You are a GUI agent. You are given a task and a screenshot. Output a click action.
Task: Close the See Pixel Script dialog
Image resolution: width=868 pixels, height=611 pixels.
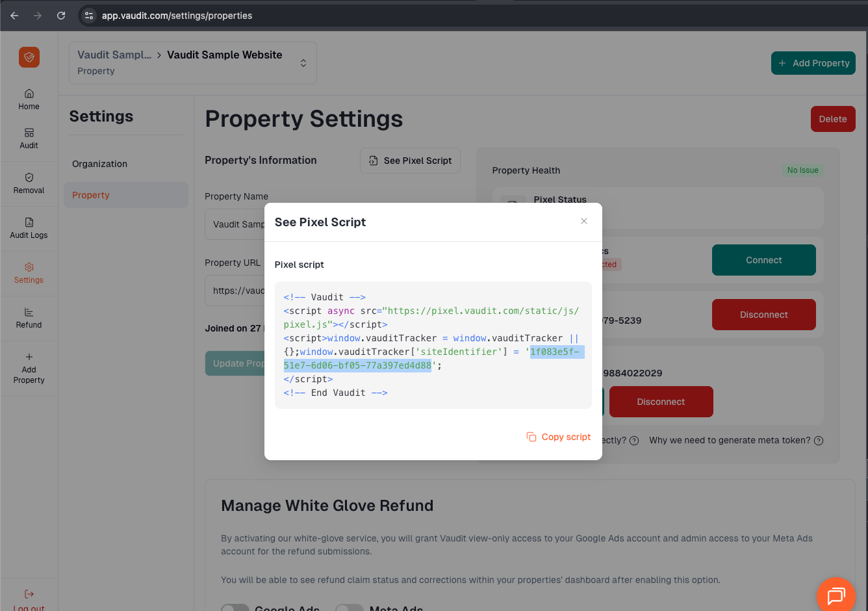click(584, 221)
